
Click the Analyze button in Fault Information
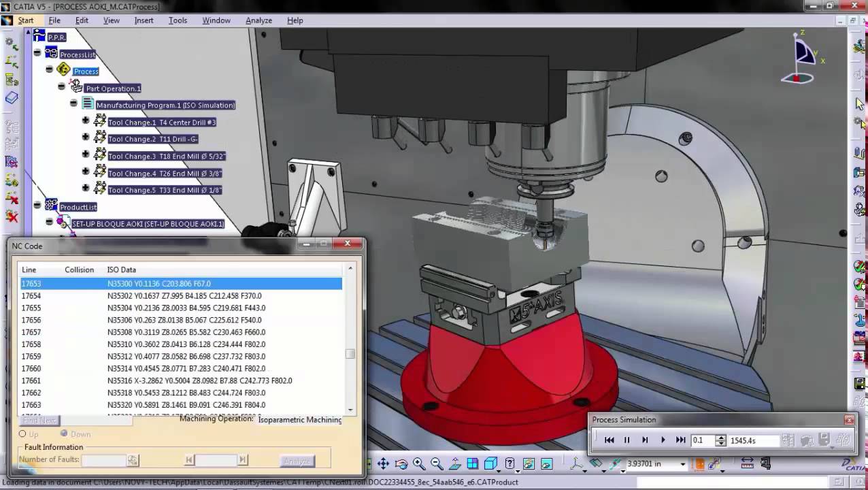(x=297, y=461)
